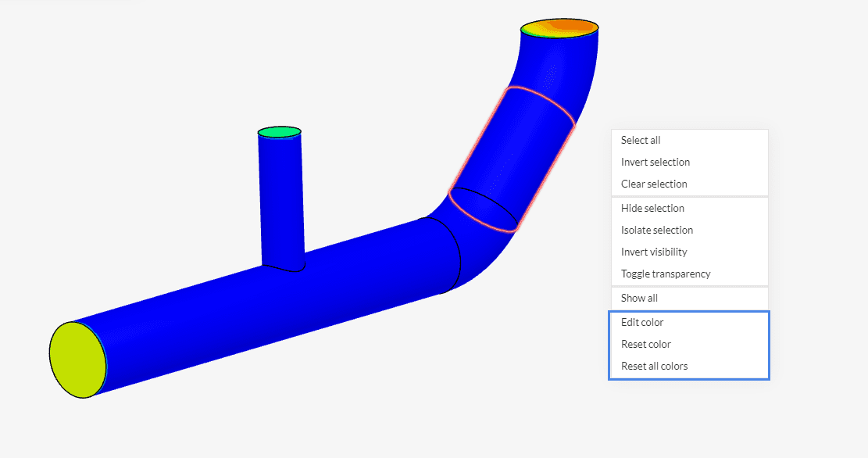Screen dimensions: 868x458
Task: Choose Show all menu entry
Action: [639, 299]
